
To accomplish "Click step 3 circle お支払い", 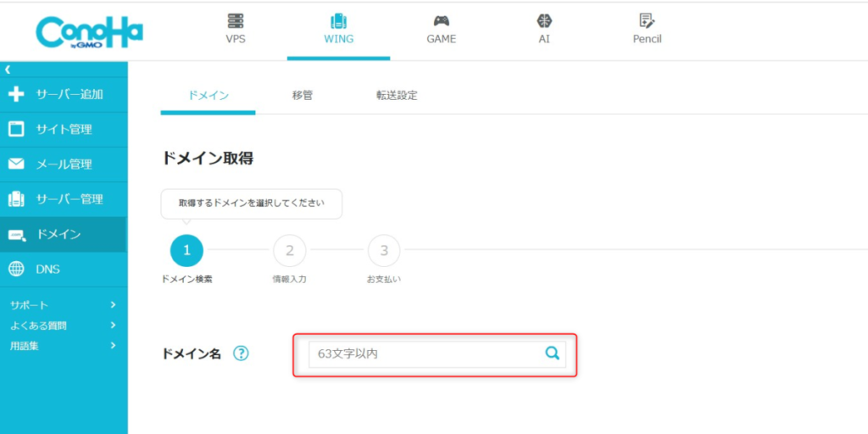I will (384, 250).
